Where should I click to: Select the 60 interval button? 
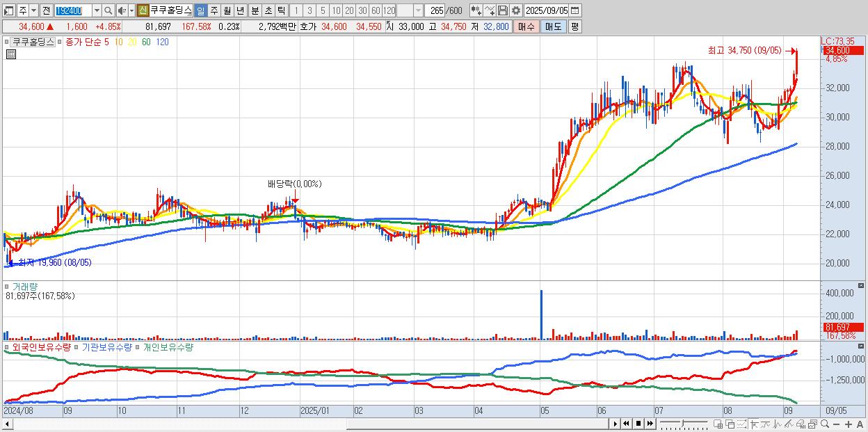(x=376, y=10)
